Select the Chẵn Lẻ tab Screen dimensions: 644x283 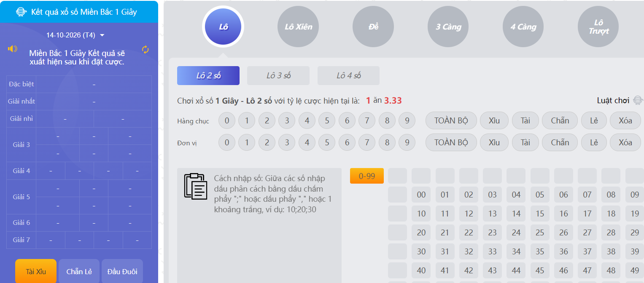pos(79,271)
